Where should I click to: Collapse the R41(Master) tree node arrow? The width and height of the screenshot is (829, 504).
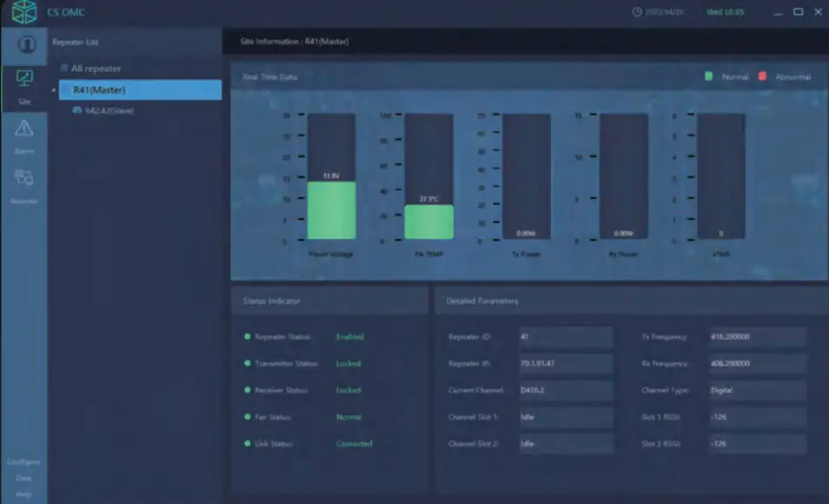click(x=53, y=90)
